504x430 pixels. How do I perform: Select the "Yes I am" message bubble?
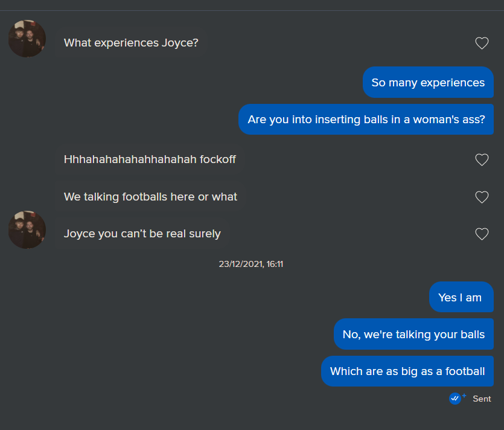point(461,297)
